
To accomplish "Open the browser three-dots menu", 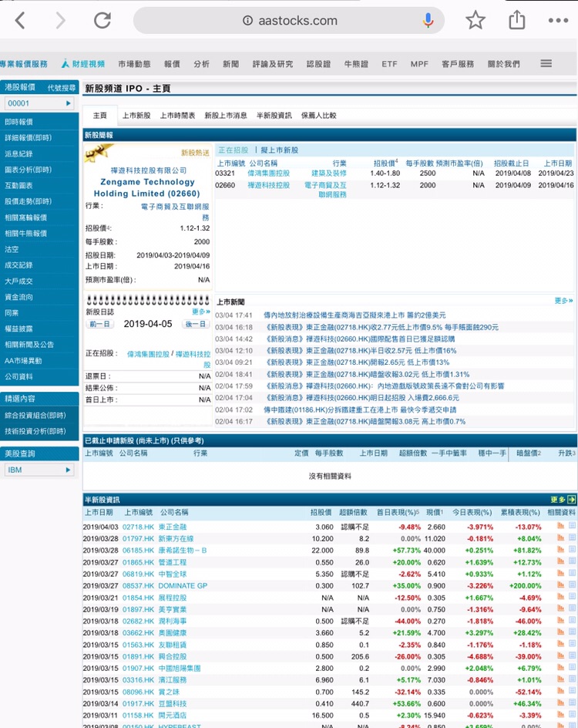I will coord(558,20).
